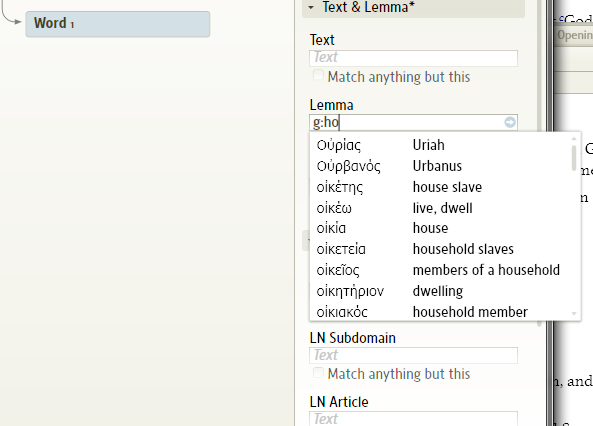The height and width of the screenshot is (426, 593).
Task: Pick οἰκέτης house slave suggestion
Action: (x=441, y=187)
